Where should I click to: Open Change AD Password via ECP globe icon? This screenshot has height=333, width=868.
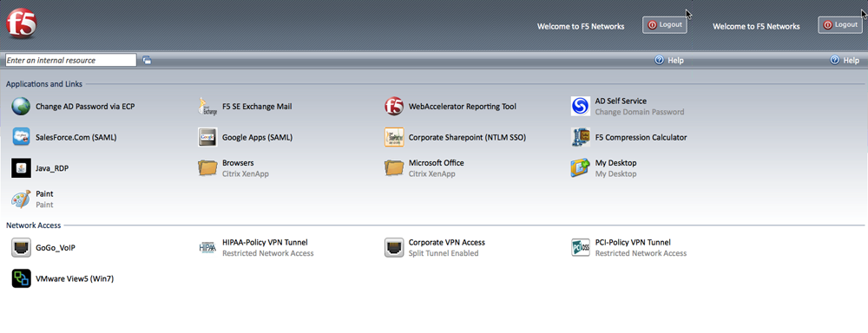[21, 106]
